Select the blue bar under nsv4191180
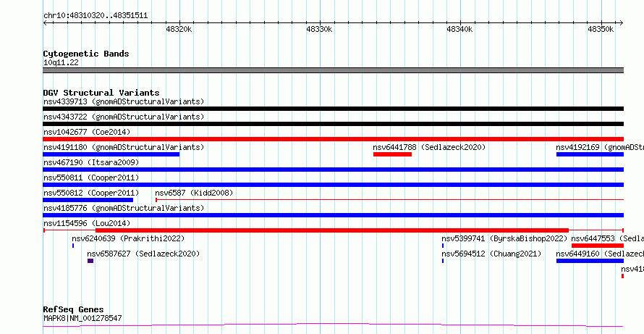This screenshot has height=334, width=644. point(111,154)
